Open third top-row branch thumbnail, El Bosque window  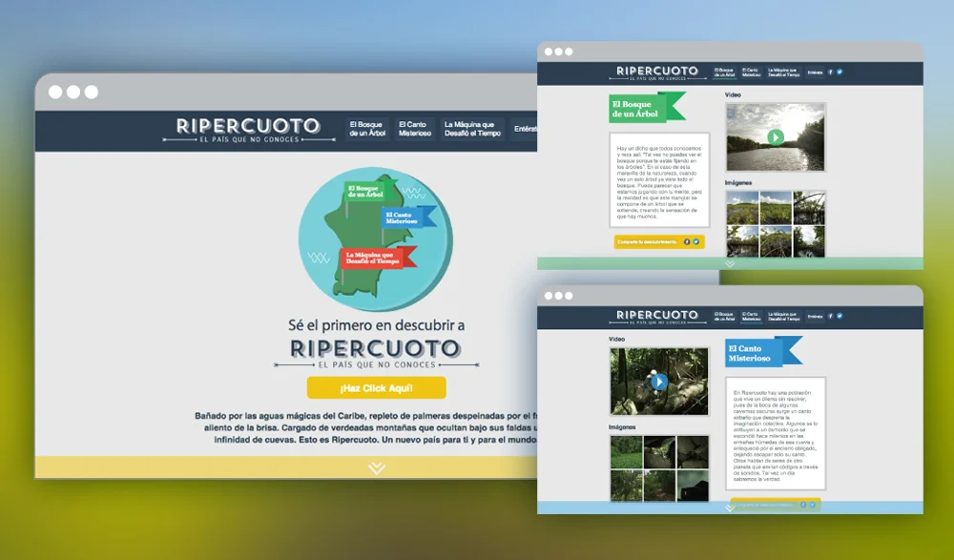point(809,208)
